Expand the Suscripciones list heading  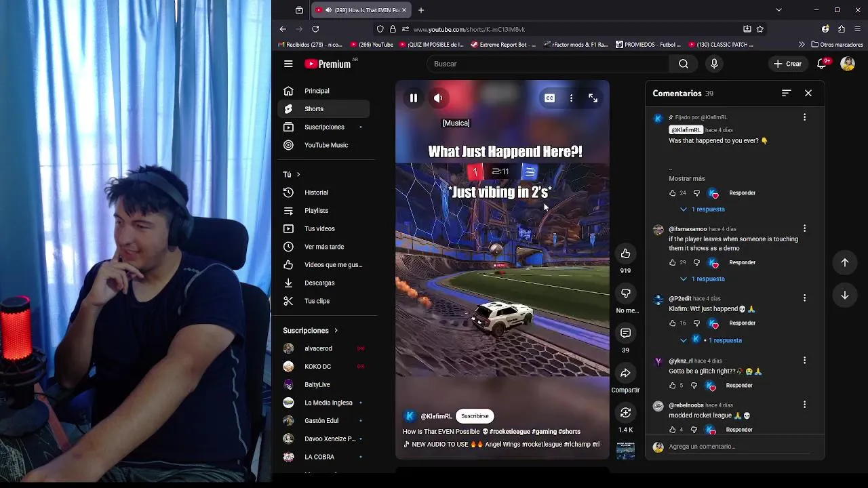pyautogui.click(x=311, y=331)
